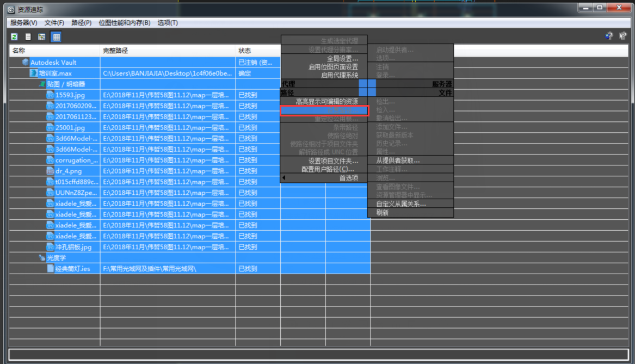Viewport: 635px width, 364px height.
Task: Select the table view toolbar icon
Action: pos(56,37)
